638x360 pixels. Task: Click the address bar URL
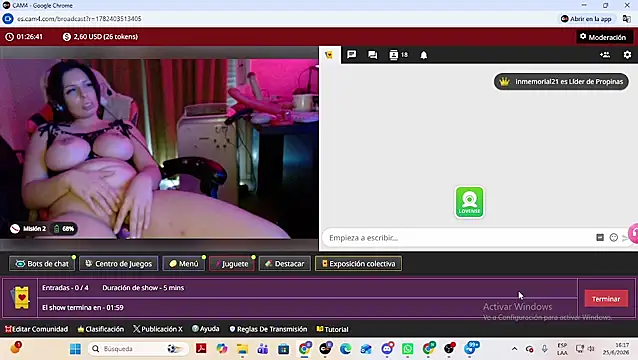[x=79, y=19]
